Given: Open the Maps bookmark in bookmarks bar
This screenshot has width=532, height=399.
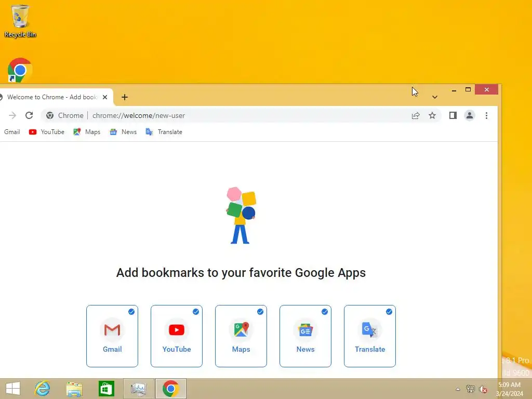Looking at the screenshot, I should pyautogui.click(x=87, y=132).
